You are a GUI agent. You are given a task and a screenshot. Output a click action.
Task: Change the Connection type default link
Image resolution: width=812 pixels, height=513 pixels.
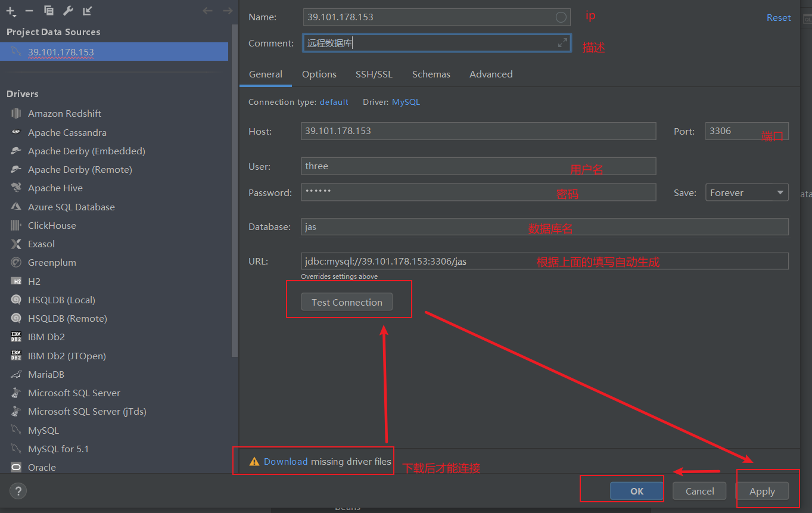(x=334, y=102)
